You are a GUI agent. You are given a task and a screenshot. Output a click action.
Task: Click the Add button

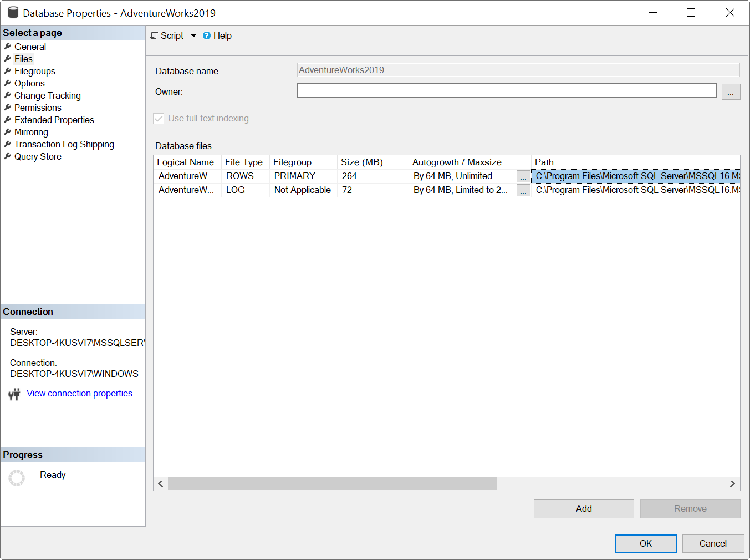tap(584, 508)
